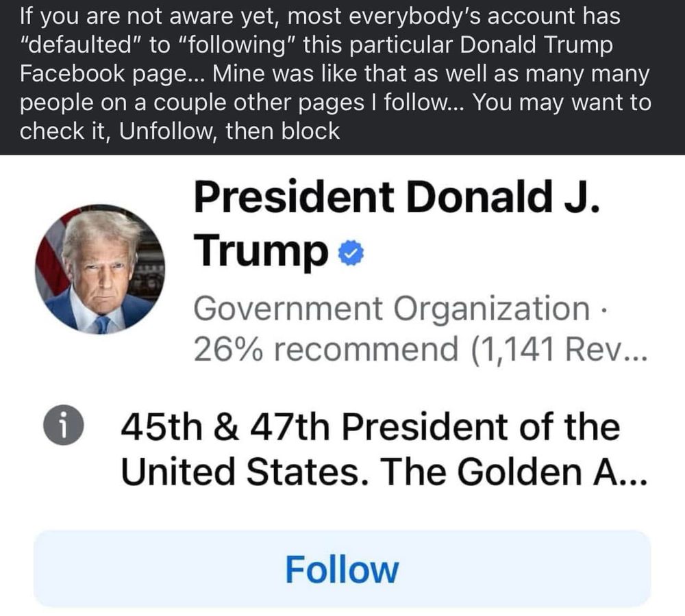
Task: Click the caption's first line about accounts
Action: tap(320, 16)
